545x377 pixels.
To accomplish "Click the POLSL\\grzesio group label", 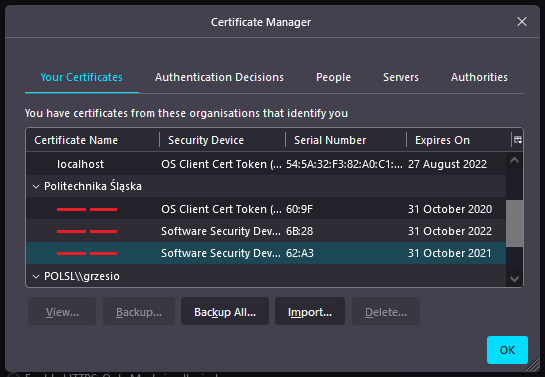I will [x=82, y=277].
